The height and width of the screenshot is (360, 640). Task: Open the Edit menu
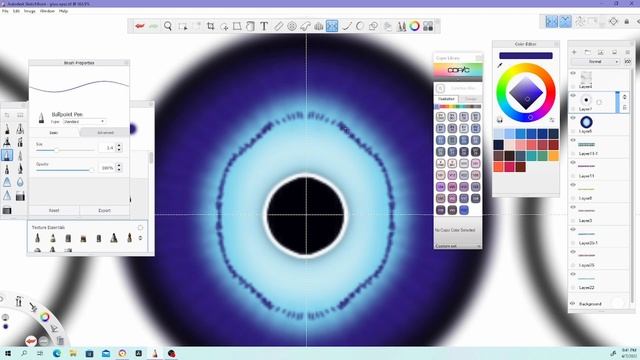click(16, 11)
